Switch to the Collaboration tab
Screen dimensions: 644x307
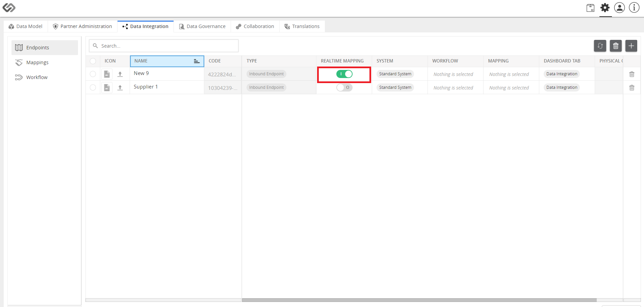click(255, 26)
